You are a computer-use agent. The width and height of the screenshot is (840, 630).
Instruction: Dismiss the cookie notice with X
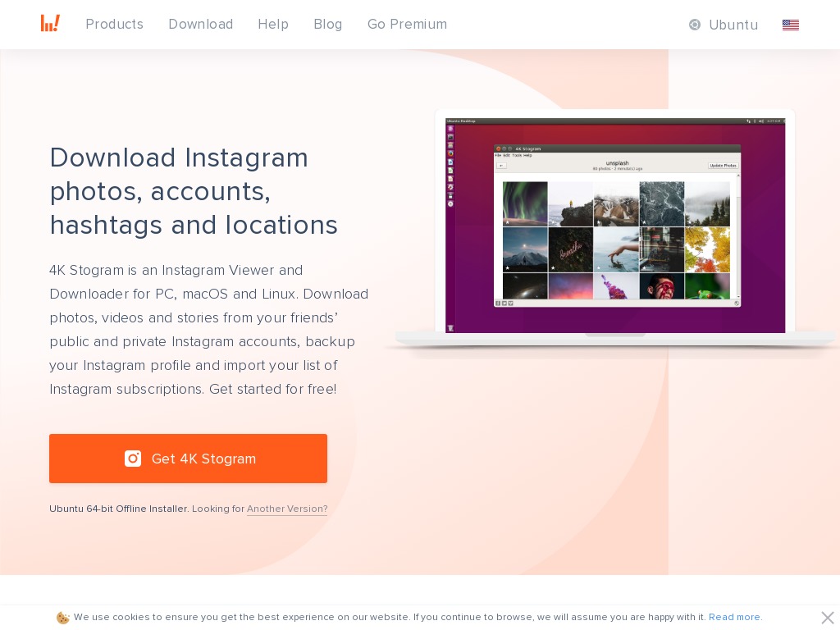pos(827,617)
